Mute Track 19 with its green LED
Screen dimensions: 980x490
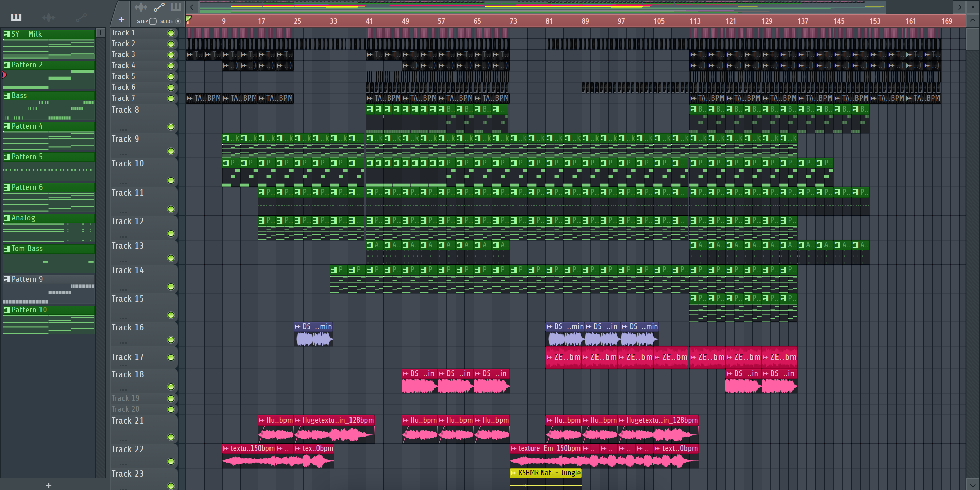(171, 398)
